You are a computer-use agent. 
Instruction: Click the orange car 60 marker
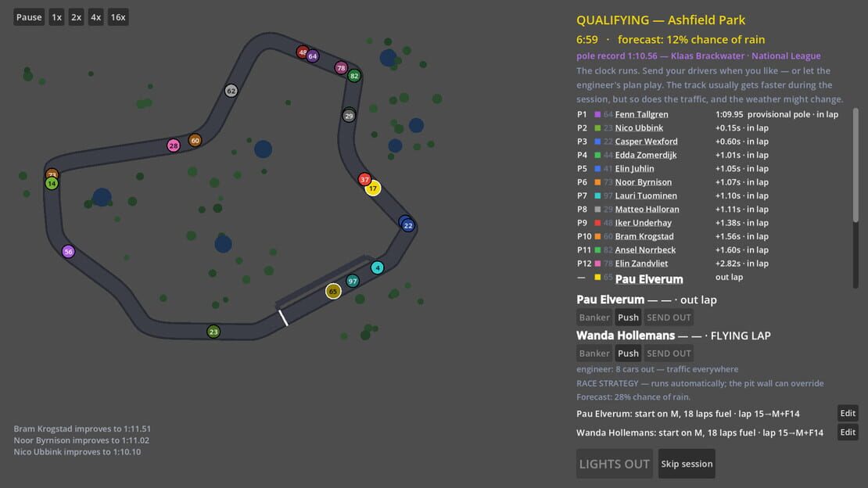coord(195,141)
